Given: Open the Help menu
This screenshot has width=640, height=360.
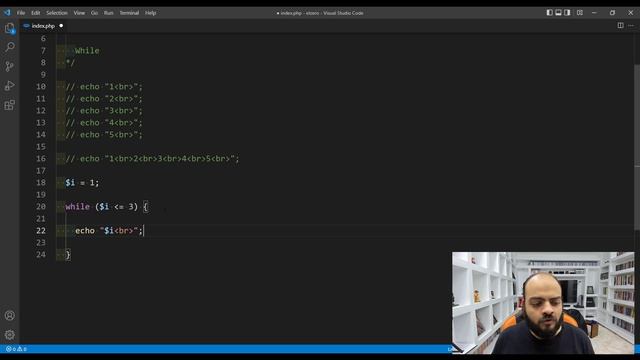Looking at the screenshot, I should (151, 13).
